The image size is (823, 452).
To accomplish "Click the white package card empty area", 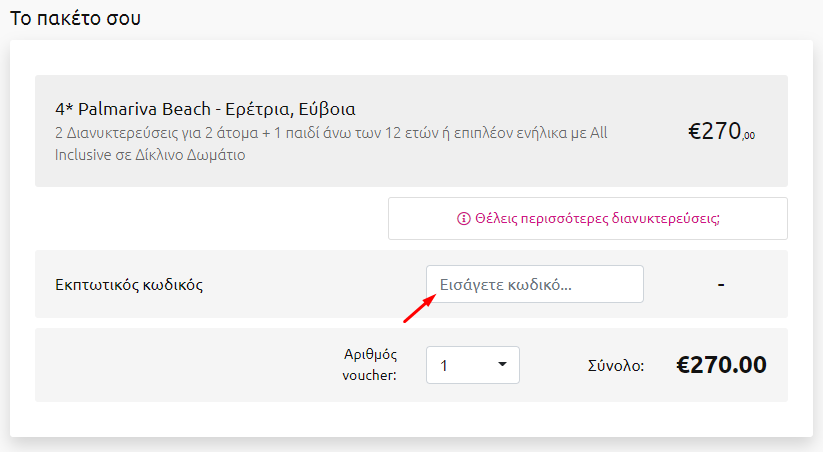I will [210, 218].
